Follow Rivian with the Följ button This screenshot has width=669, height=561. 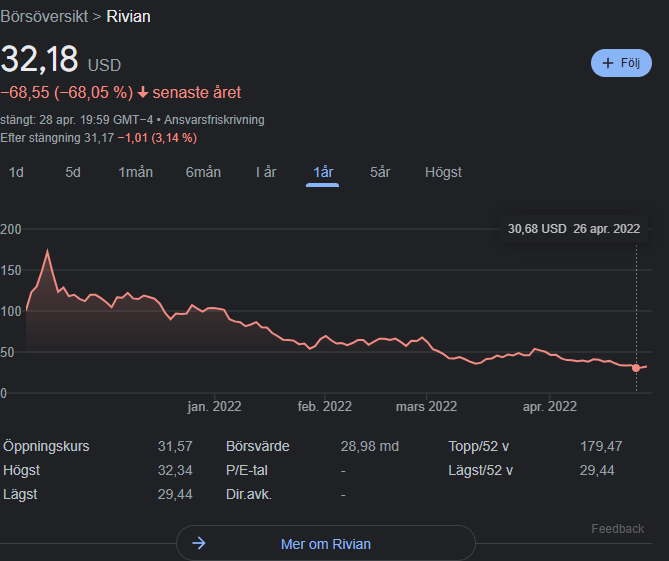(x=621, y=63)
